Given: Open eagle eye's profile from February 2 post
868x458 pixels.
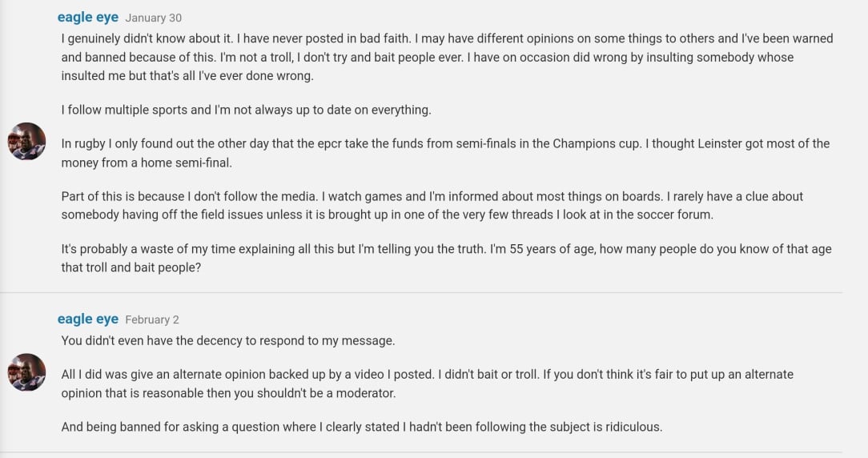Looking at the screenshot, I should (87, 319).
